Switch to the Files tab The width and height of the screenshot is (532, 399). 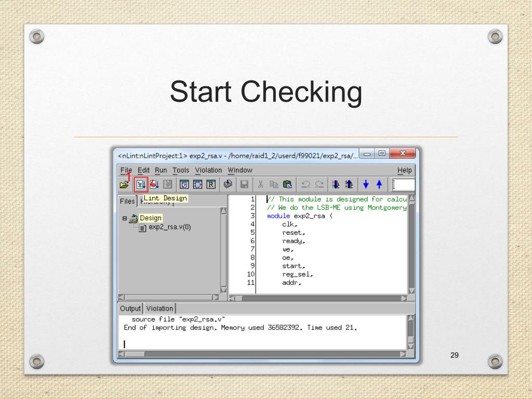[127, 201]
